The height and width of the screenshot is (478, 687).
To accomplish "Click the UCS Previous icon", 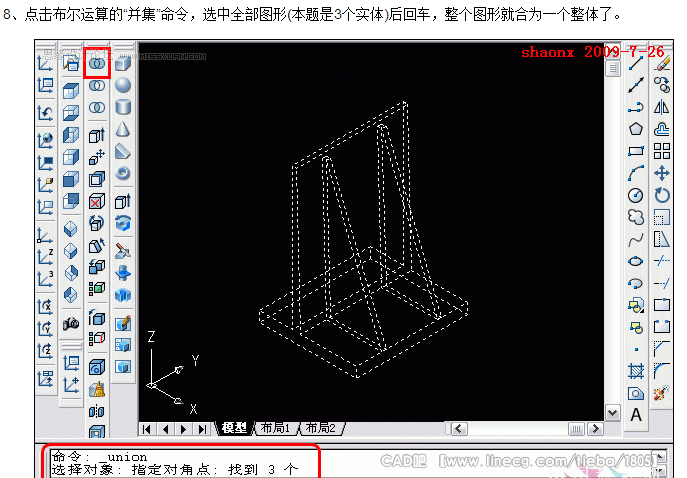I will pyautogui.click(x=45, y=113).
